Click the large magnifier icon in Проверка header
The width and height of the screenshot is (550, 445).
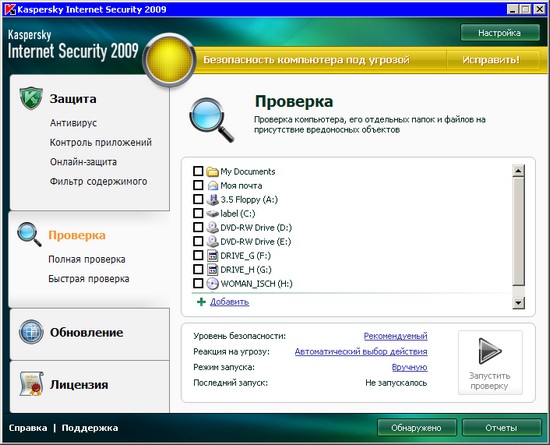click(212, 120)
